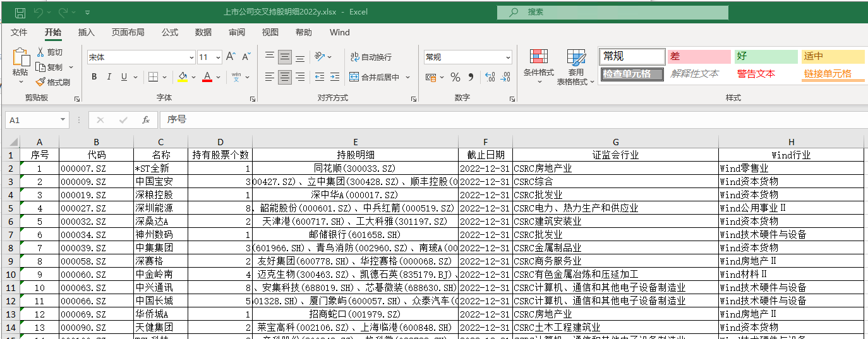Apply the 适中 (Neutral) cell style
Screen dimensions: 868x339
point(833,57)
